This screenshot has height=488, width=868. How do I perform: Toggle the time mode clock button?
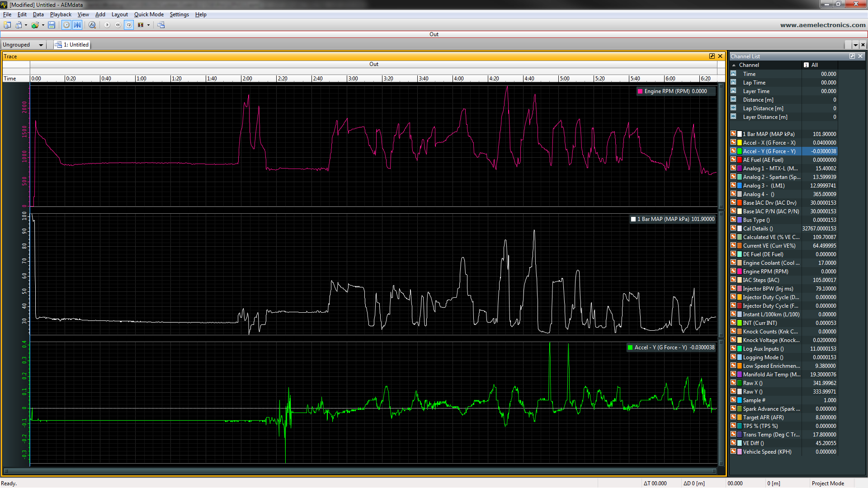[x=66, y=25]
